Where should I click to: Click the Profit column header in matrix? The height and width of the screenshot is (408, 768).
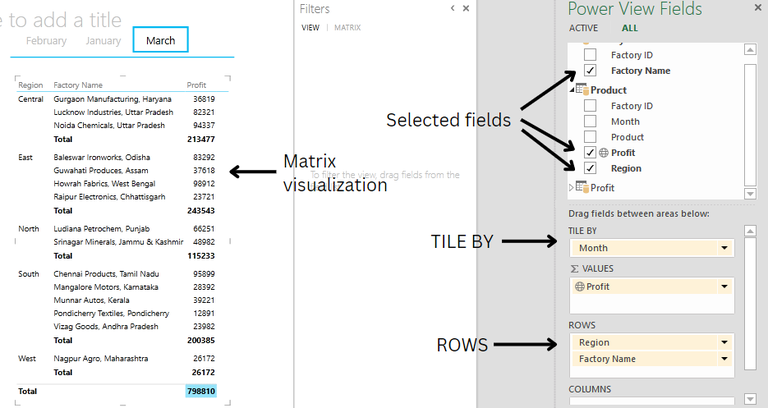tap(196, 85)
